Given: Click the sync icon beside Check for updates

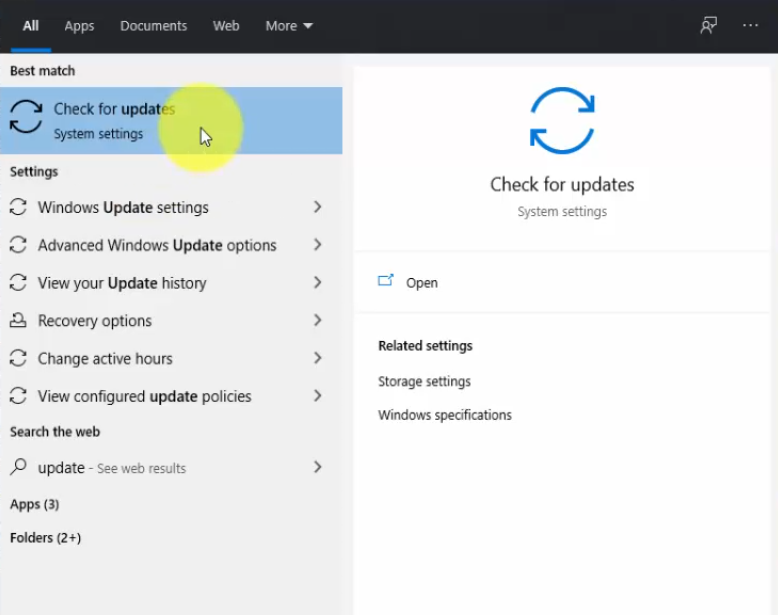Looking at the screenshot, I should [26, 117].
